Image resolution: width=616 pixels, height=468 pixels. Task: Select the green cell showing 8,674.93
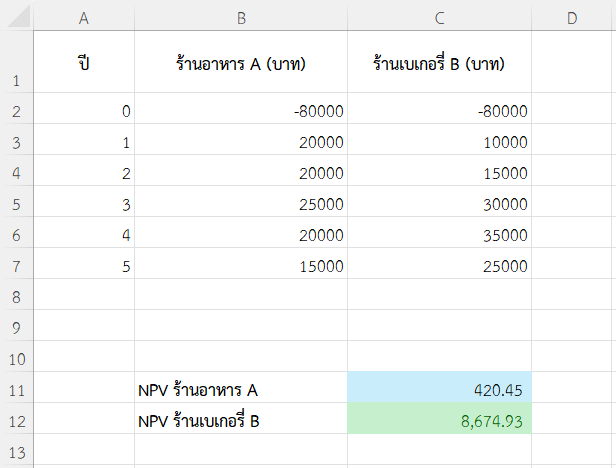click(x=439, y=418)
